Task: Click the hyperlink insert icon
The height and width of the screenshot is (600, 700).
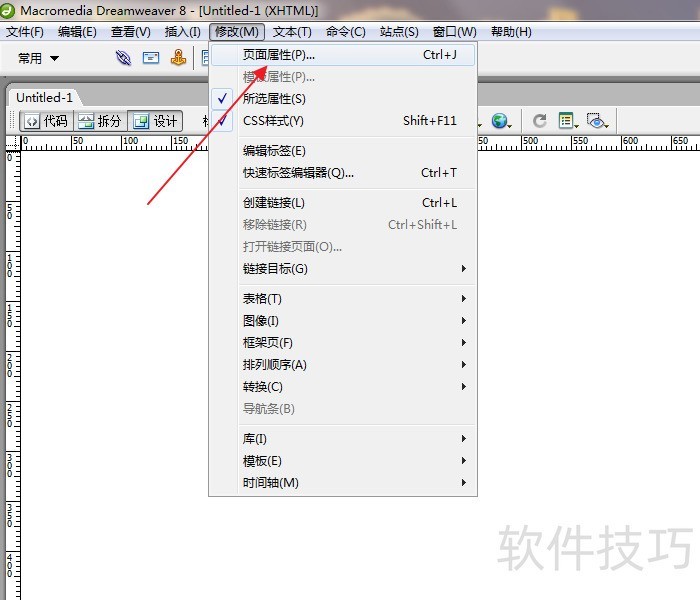Action: click(x=124, y=58)
